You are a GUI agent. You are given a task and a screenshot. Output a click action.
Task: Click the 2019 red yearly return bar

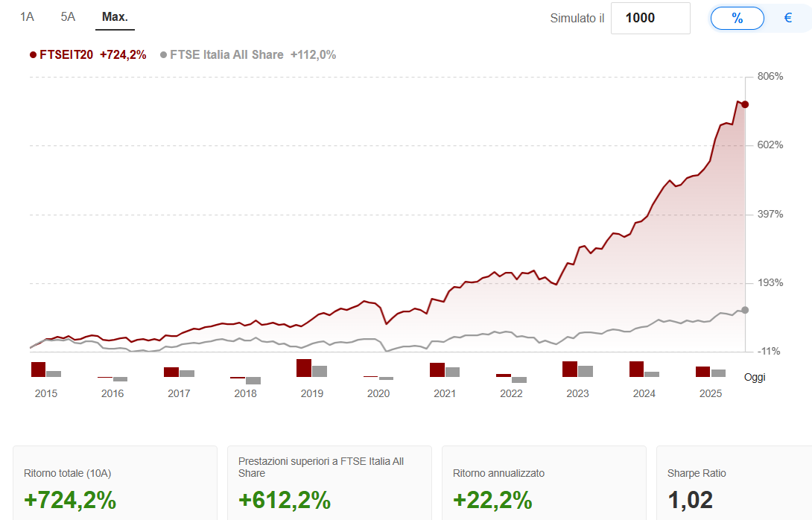click(x=304, y=368)
